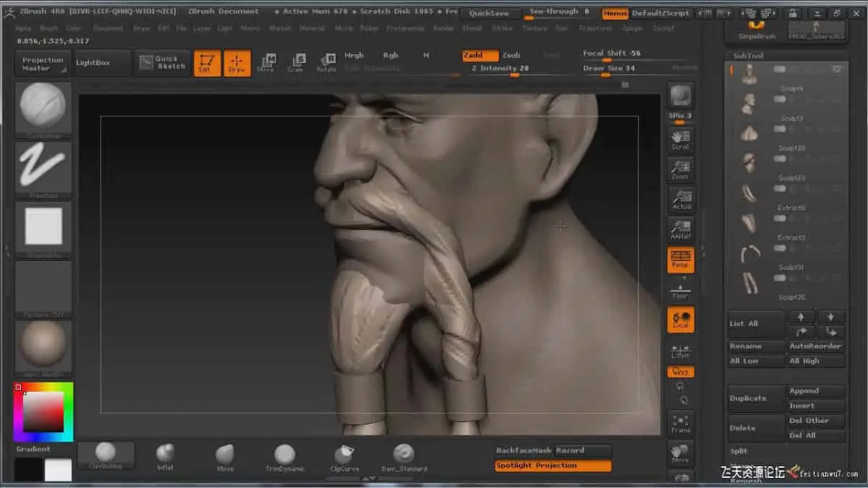Click AutoReorder button

point(817,346)
